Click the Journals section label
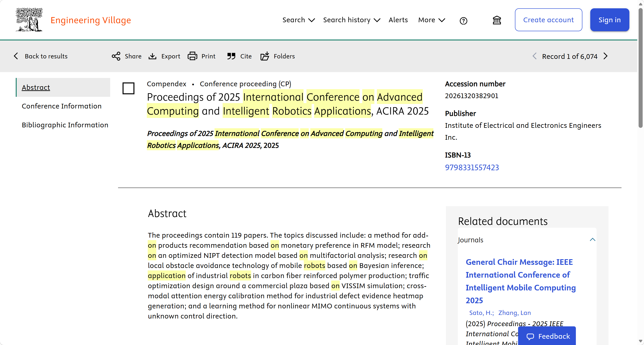The height and width of the screenshot is (345, 644). [470, 240]
